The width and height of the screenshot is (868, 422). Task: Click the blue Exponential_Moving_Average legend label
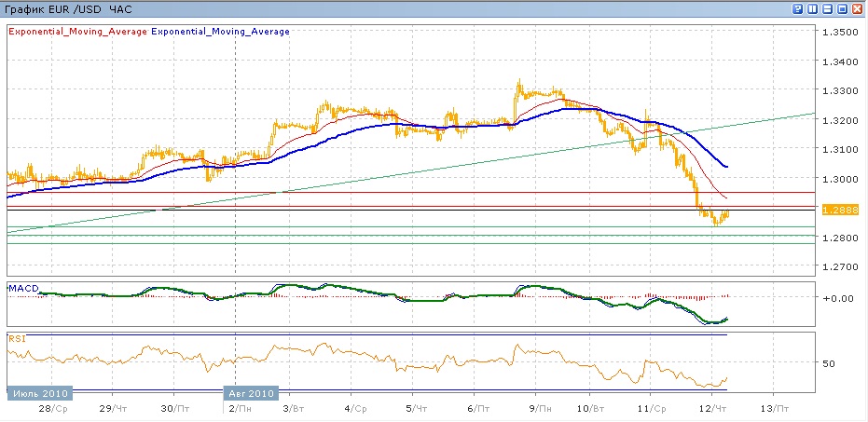(220, 31)
